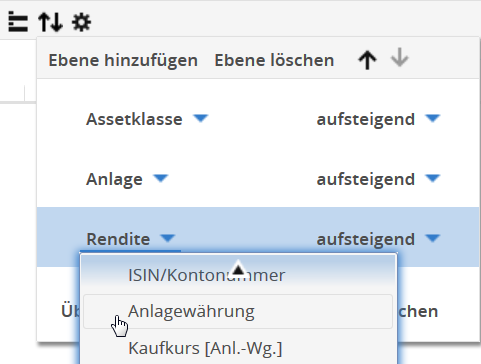Screen dimensions: 481x364
Task: Select Anlagewährung in dropdown list
Action: pos(238,311)
